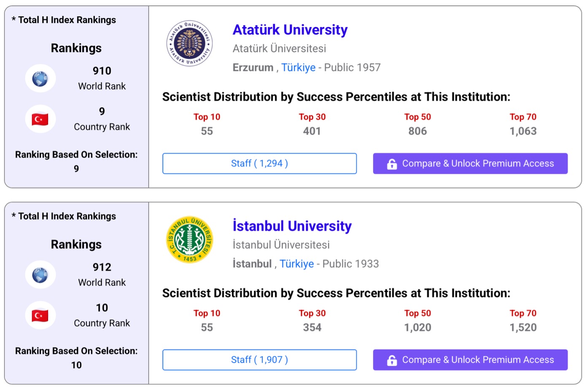Screen dimensions: 586x392
Task: Select Top 50 value 806 for Atatürk
Action: coord(417,131)
